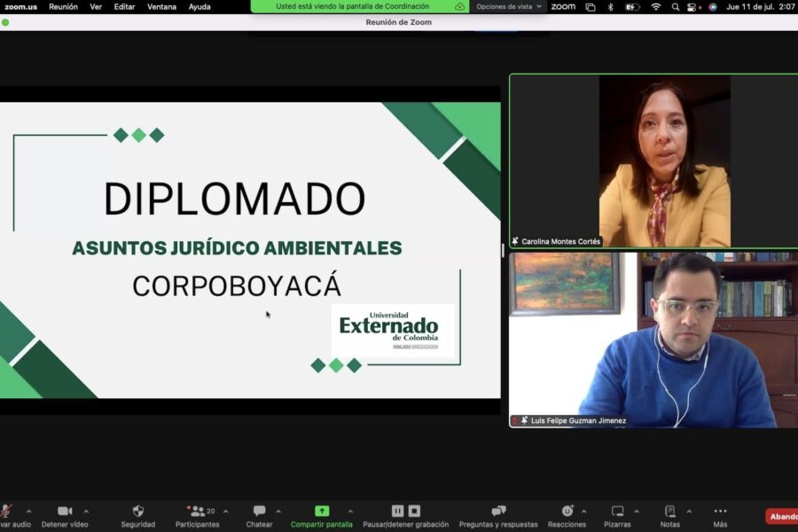Open the Ventana menu

coord(161,6)
